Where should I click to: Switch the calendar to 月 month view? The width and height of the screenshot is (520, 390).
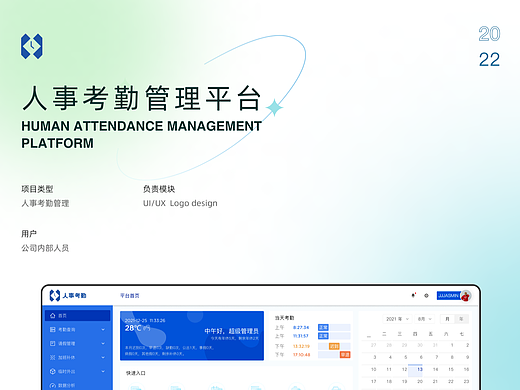coord(447,319)
